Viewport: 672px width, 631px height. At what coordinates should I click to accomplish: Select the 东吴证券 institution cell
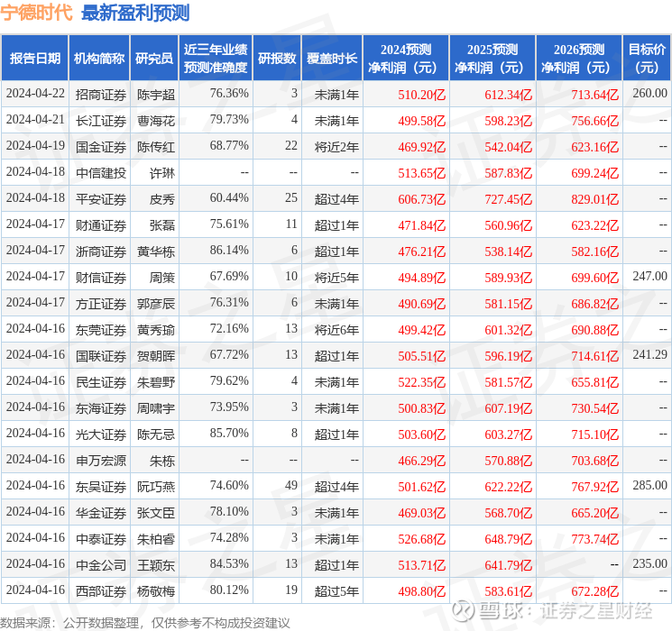tap(101, 486)
